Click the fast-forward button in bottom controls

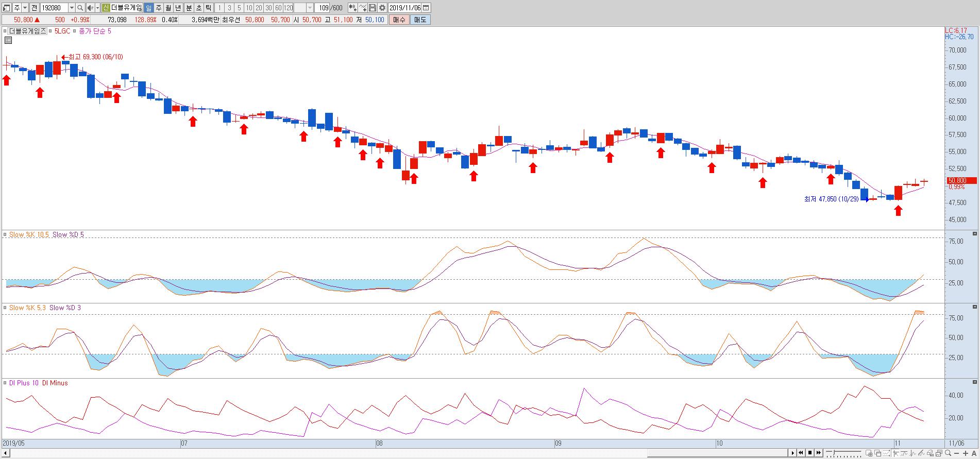click(819, 453)
